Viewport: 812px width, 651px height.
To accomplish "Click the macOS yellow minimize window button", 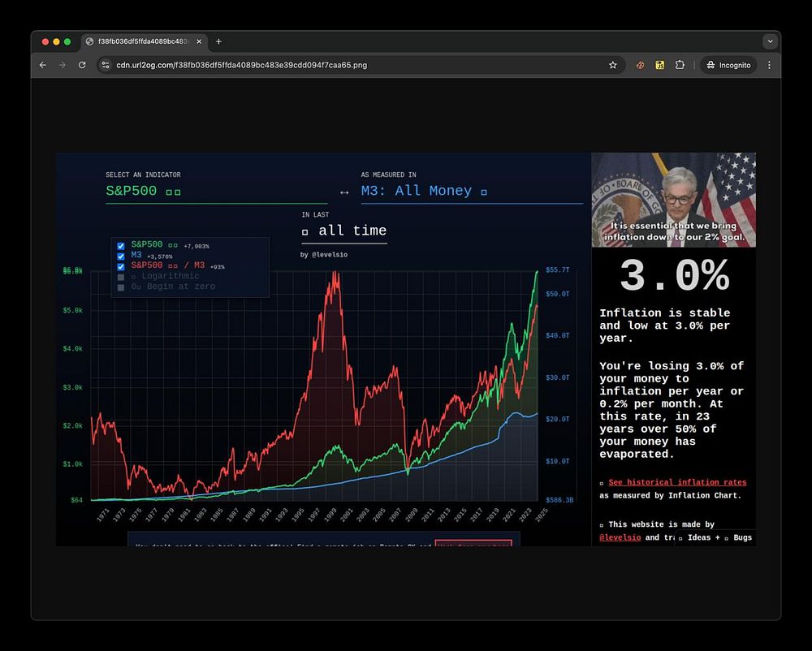I will (x=57, y=41).
